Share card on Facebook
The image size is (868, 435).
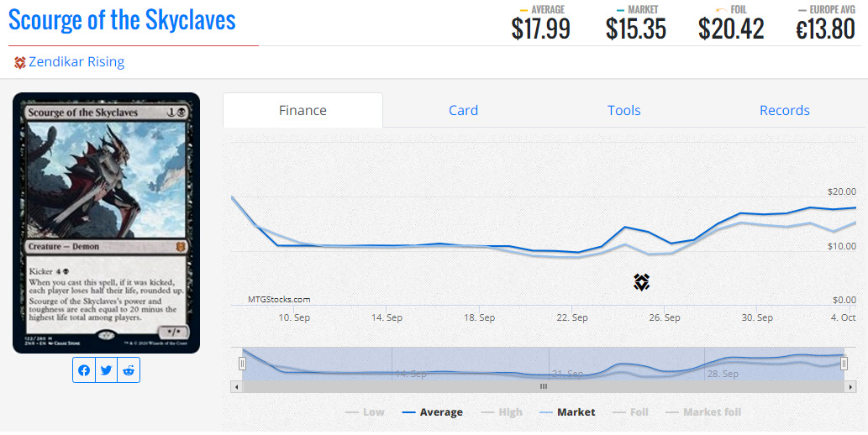click(84, 370)
